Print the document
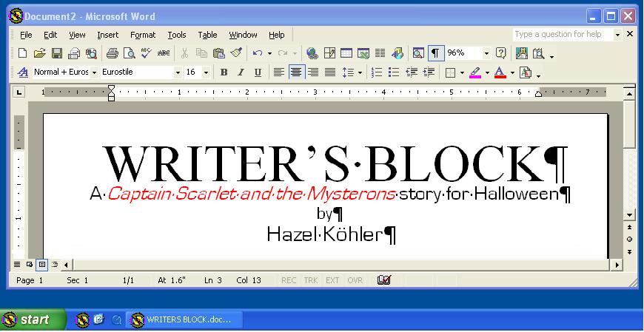644x332 pixels. point(112,53)
